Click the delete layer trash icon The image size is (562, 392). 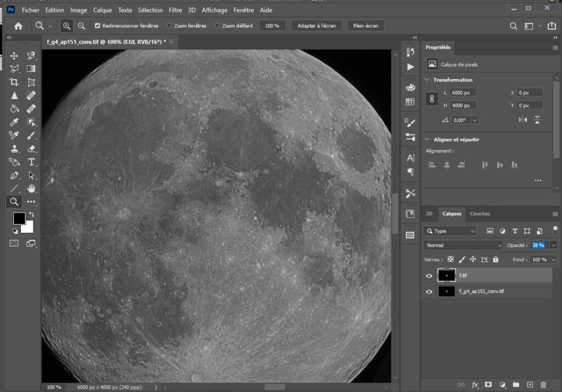543,385
